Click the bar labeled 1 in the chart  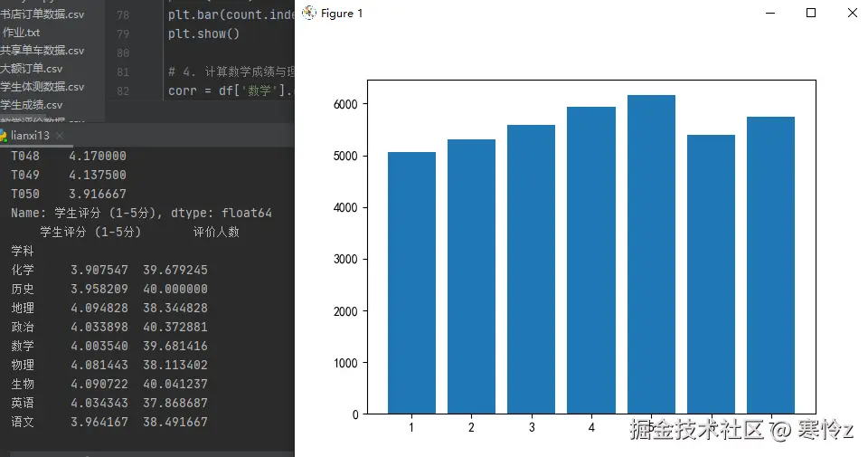coord(411,283)
